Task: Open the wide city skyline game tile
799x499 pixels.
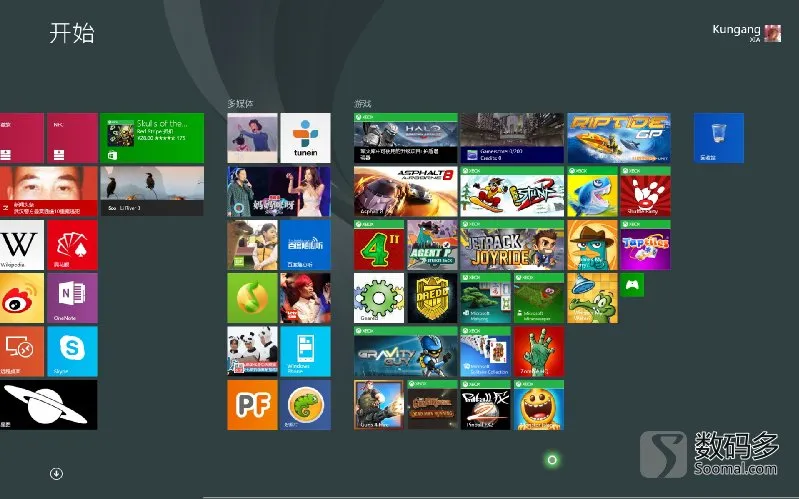Action: click(512, 138)
